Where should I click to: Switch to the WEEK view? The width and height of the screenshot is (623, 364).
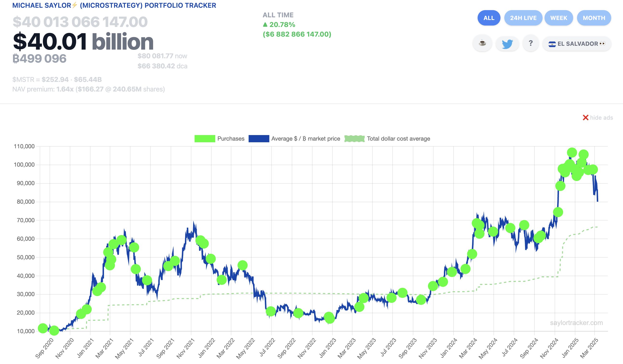pyautogui.click(x=558, y=18)
